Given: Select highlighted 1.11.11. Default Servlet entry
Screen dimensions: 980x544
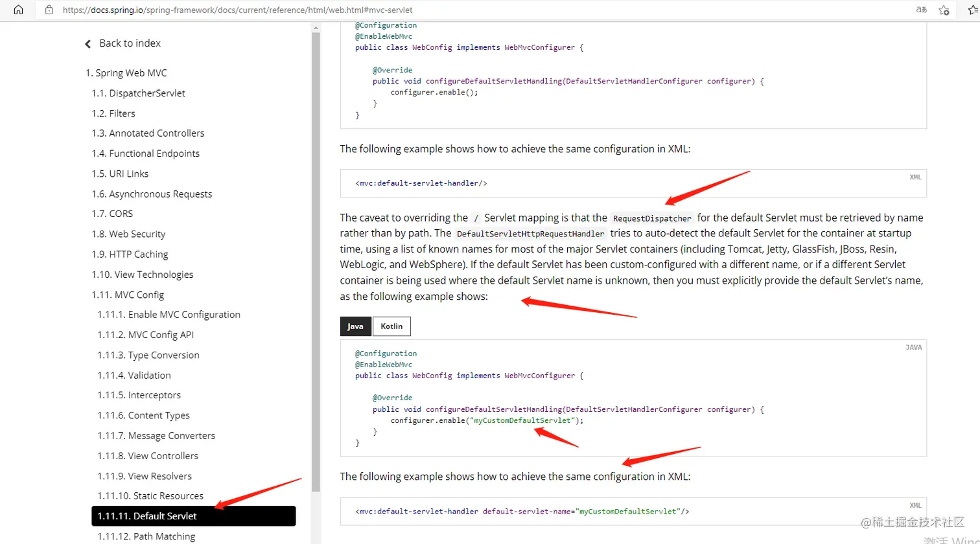Looking at the screenshot, I should pyautogui.click(x=194, y=516).
